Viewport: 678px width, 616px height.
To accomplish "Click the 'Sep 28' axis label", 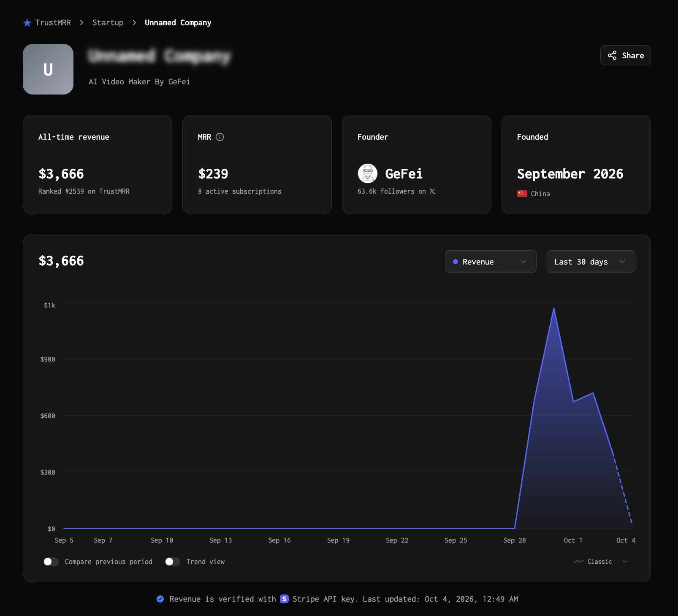I will click(x=515, y=540).
